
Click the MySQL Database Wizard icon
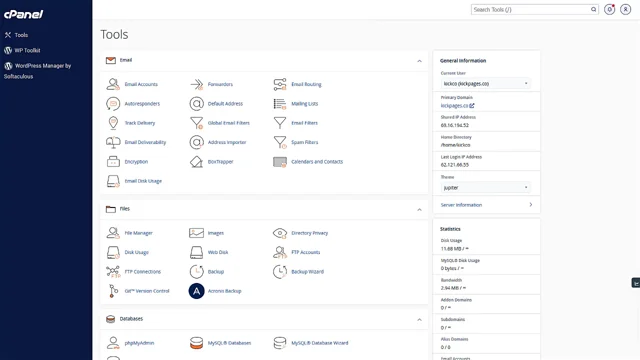click(x=280, y=343)
